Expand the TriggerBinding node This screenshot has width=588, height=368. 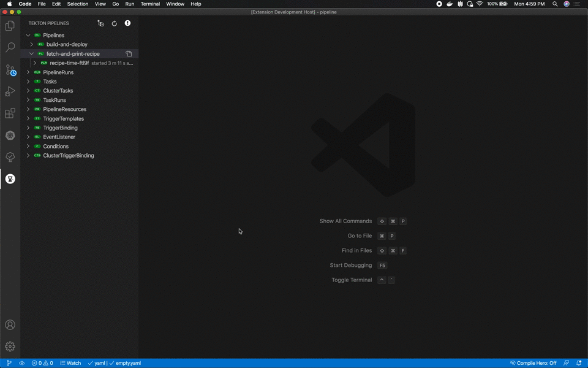[x=28, y=128]
